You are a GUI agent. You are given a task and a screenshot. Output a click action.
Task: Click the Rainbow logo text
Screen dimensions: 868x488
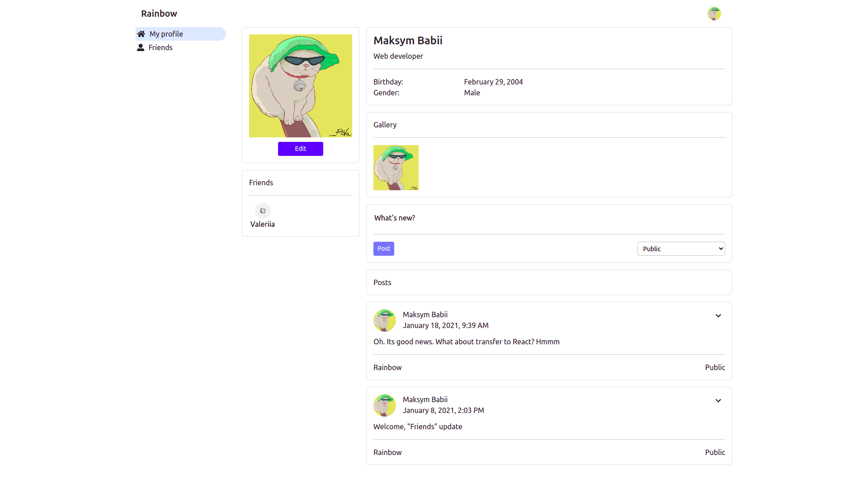click(x=159, y=14)
